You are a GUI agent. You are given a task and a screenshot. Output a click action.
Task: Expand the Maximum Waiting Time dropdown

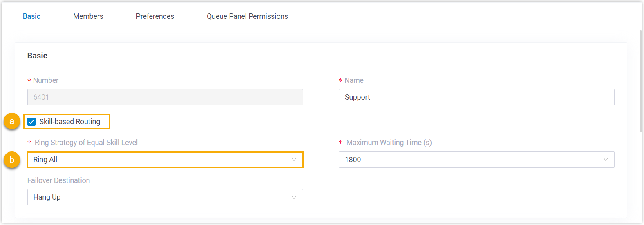pyautogui.click(x=476, y=160)
